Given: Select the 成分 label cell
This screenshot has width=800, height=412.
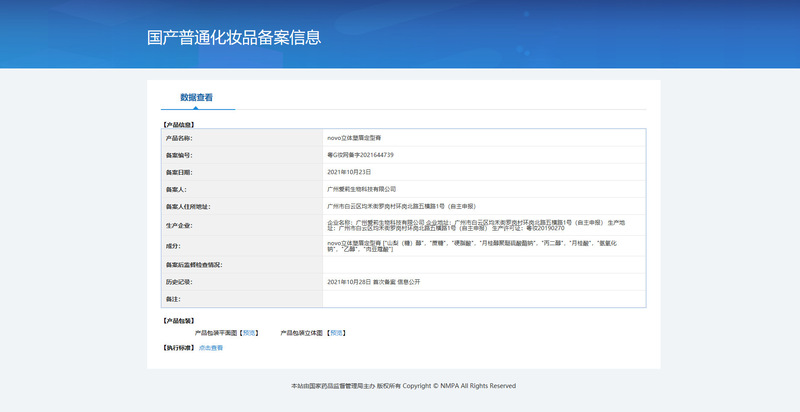Looking at the screenshot, I should (x=242, y=246).
